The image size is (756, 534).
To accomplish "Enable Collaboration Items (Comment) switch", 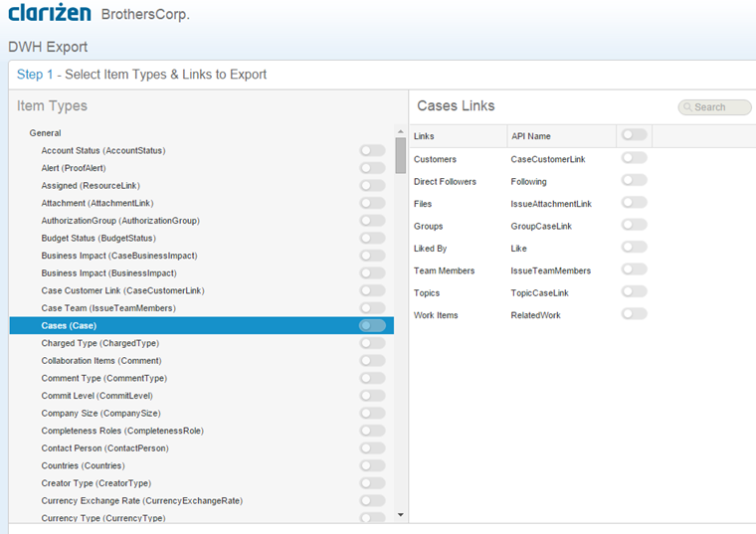I will click(x=372, y=361).
